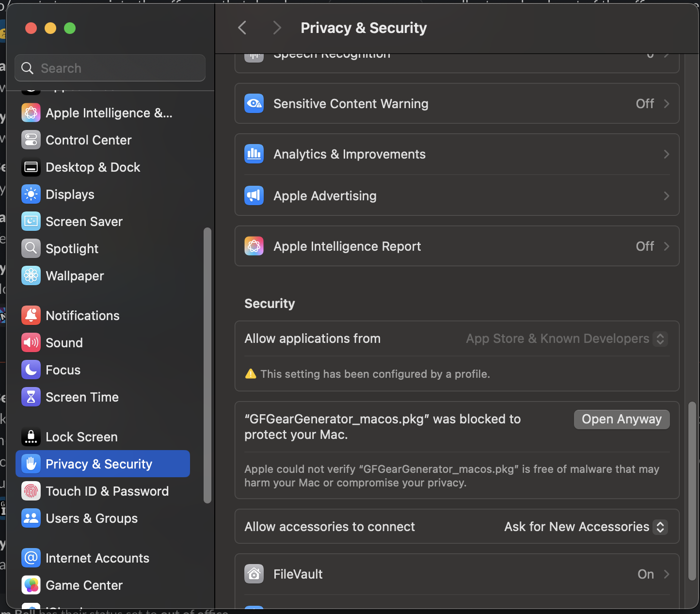Open Control Center settings
This screenshot has width=700, height=614.
[31, 140]
